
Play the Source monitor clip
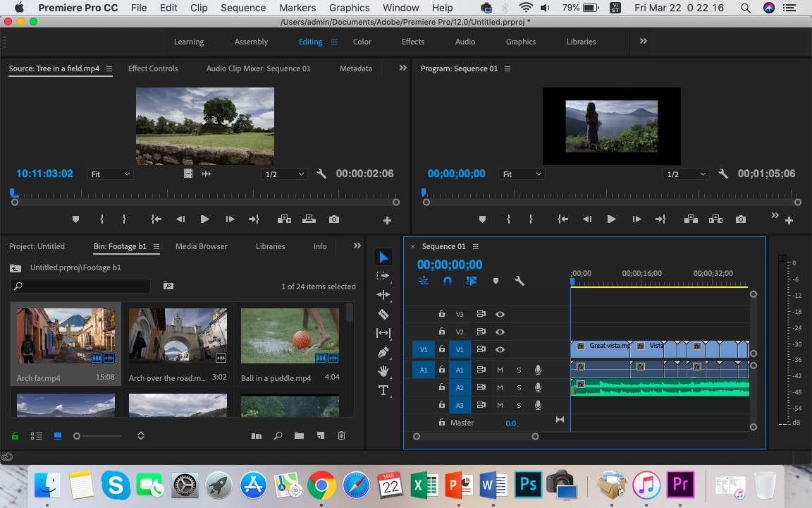(x=204, y=219)
